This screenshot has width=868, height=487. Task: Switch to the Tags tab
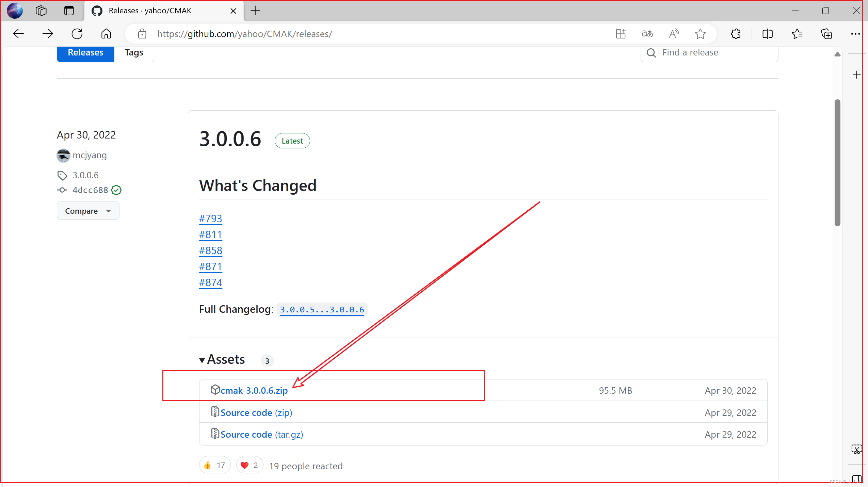(133, 52)
